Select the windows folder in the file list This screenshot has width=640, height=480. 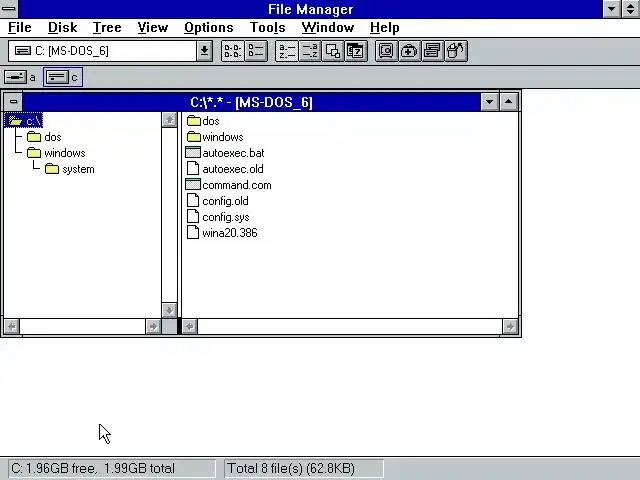(215, 137)
